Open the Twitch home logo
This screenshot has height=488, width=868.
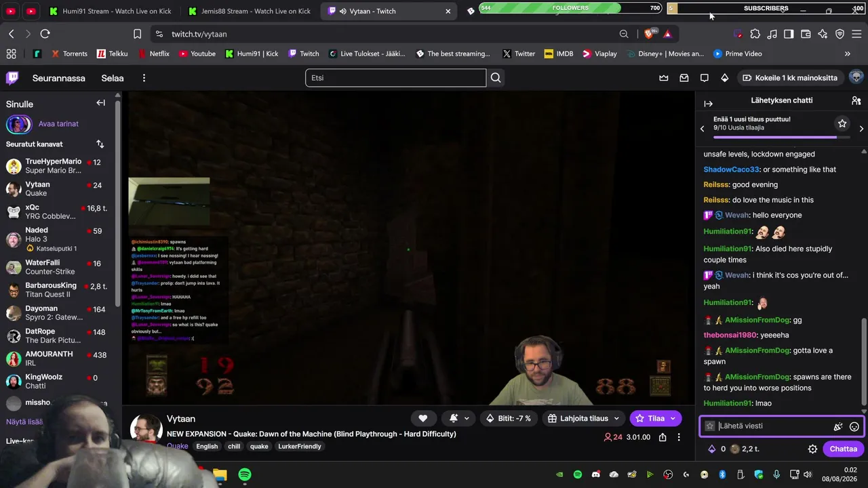pos(12,78)
